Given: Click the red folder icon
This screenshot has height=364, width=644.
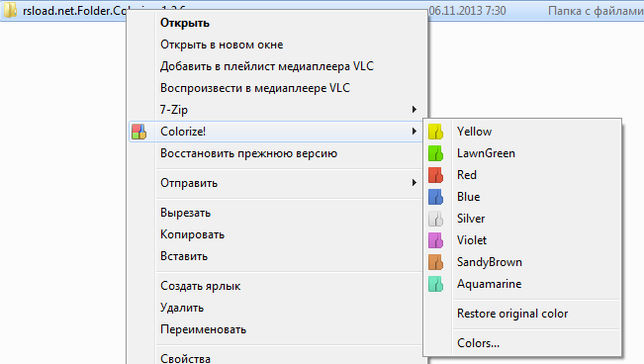Looking at the screenshot, I should [435, 175].
